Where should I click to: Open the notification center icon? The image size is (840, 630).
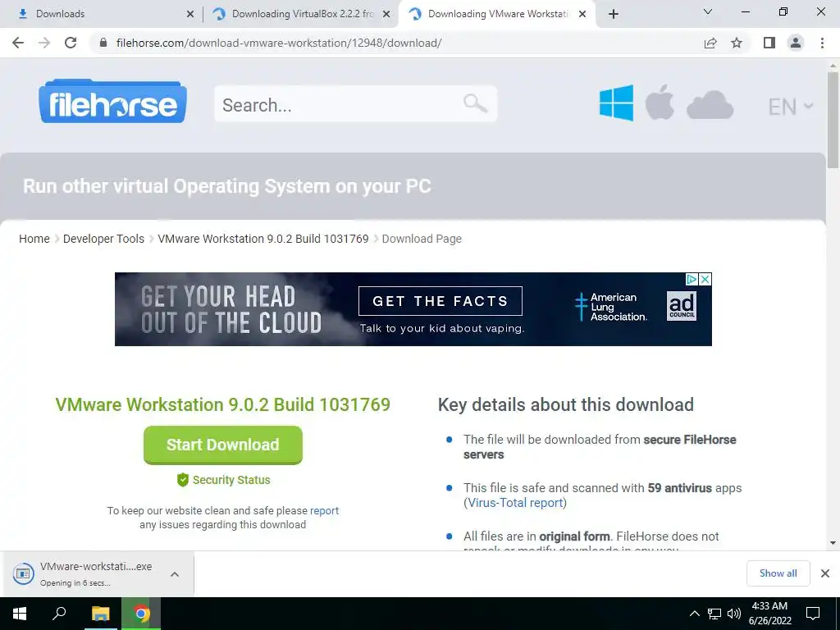tap(813, 614)
